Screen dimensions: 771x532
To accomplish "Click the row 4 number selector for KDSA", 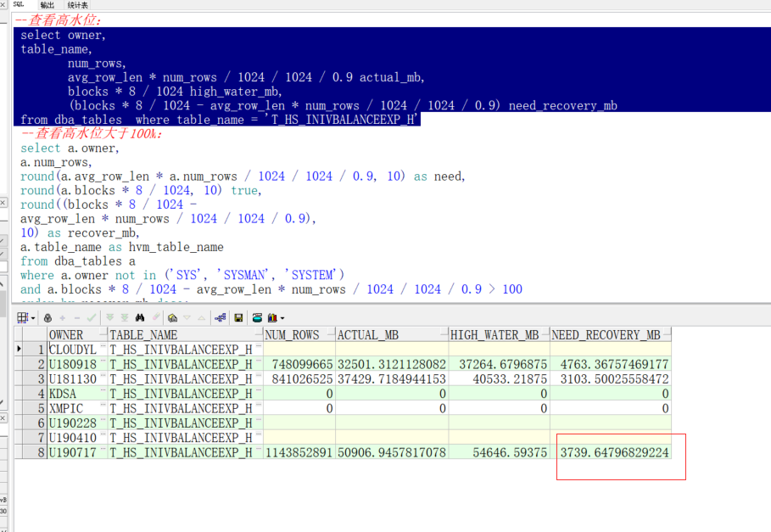I will (x=38, y=394).
